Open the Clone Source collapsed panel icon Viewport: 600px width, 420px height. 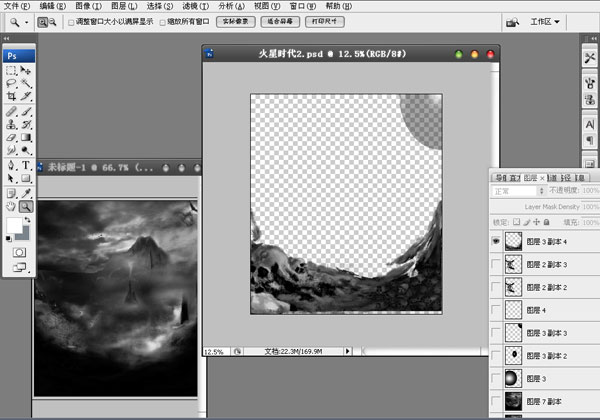click(590, 100)
